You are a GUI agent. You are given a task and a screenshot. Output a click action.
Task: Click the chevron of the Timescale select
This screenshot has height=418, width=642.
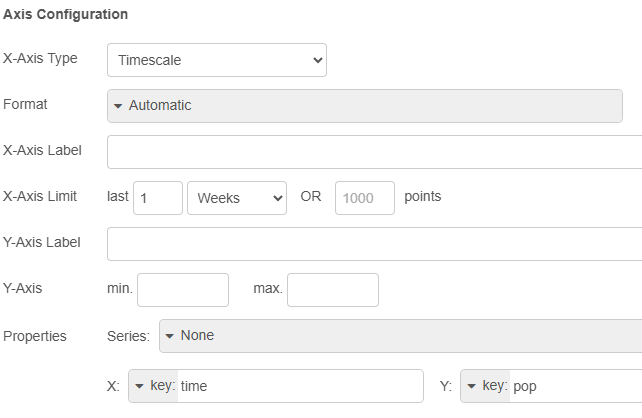317,60
